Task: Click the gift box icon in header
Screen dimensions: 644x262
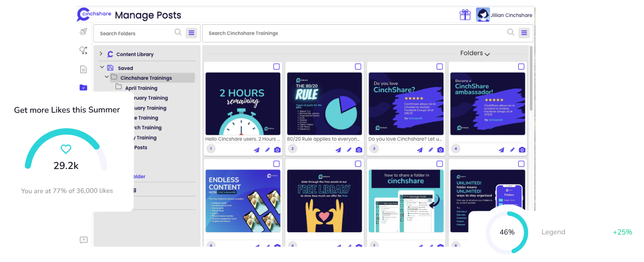Action: click(465, 15)
